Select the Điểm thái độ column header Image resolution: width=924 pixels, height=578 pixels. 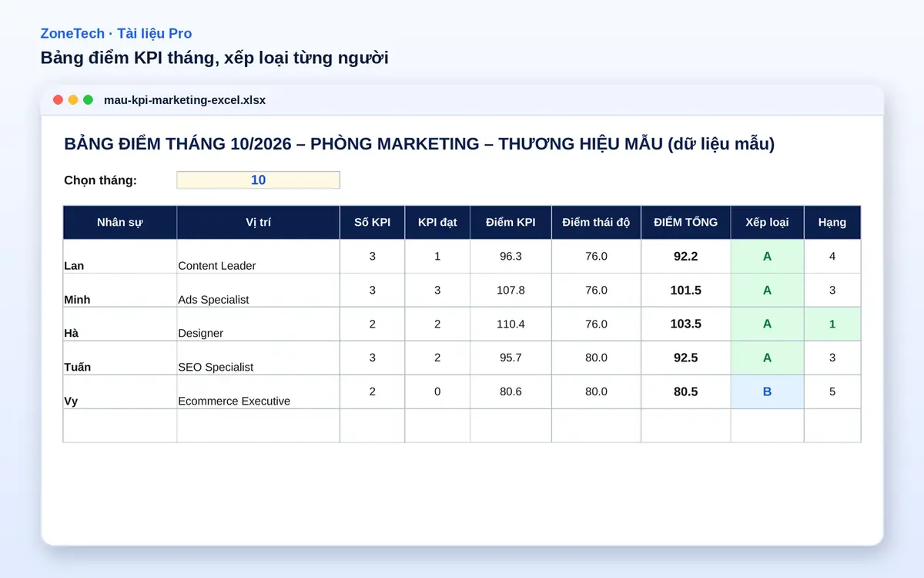596,223
